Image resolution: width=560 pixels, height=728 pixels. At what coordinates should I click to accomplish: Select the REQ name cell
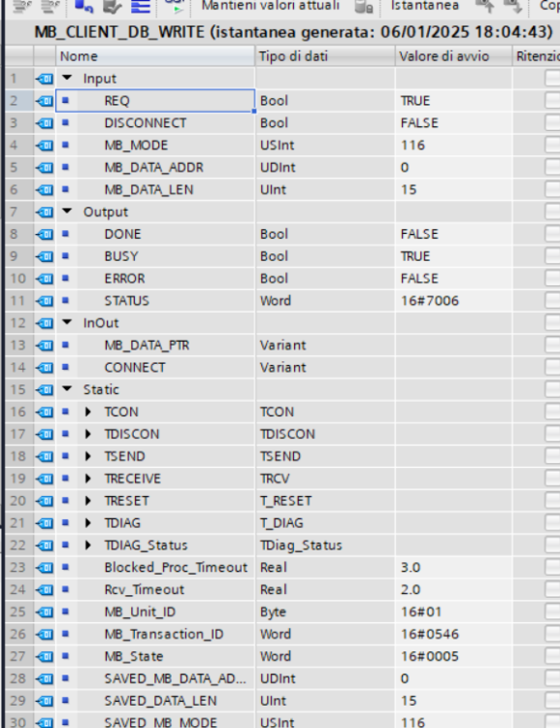155,101
